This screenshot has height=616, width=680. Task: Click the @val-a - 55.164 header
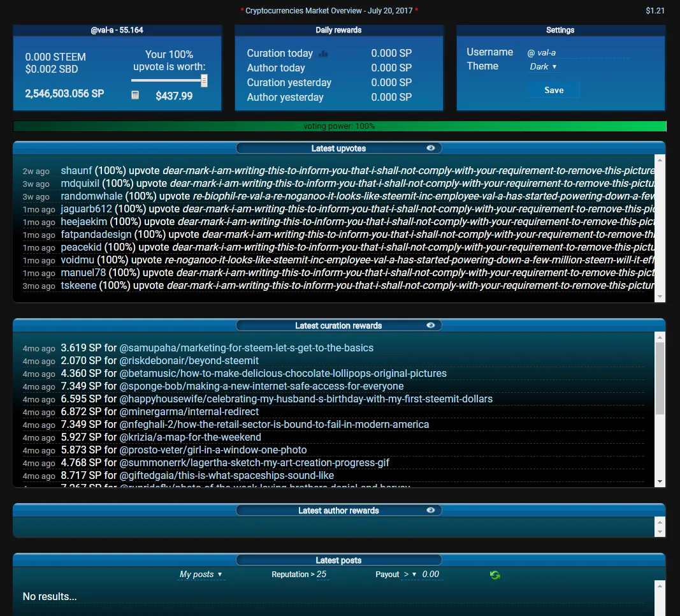[117, 30]
